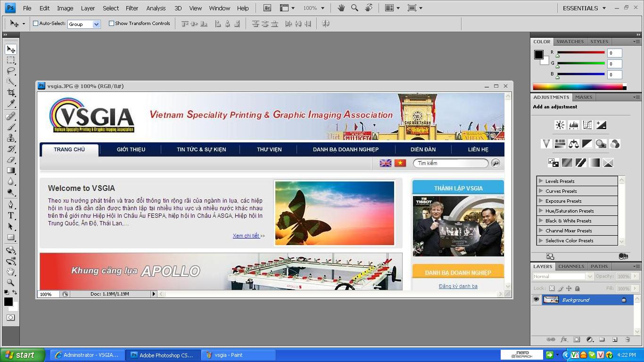Click the Color Balance adjustment icon
Image resolution: width=644 pixels, height=362 pixels.
(x=573, y=144)
